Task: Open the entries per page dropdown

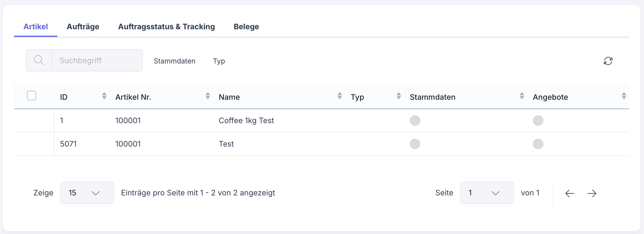Action: 87,193
